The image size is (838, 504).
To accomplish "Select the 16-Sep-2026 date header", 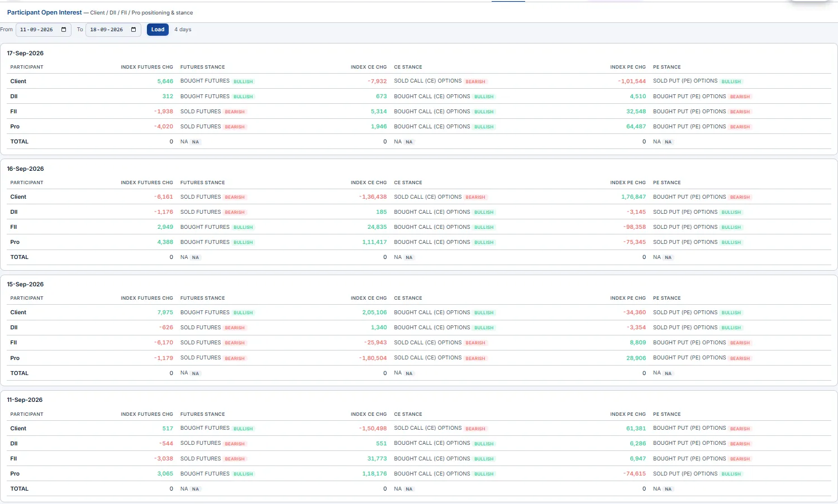I will (x=25, y=169).
